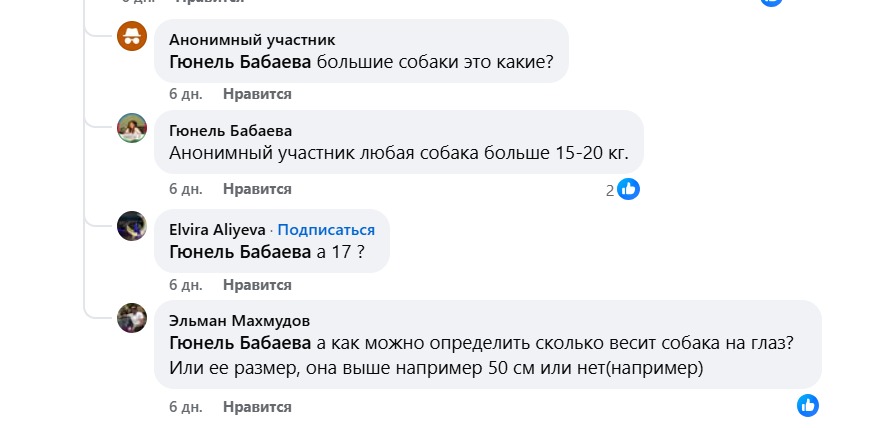Like Гюнель Бабаева's comment about 15-20 кг

(x=257, y=189)
